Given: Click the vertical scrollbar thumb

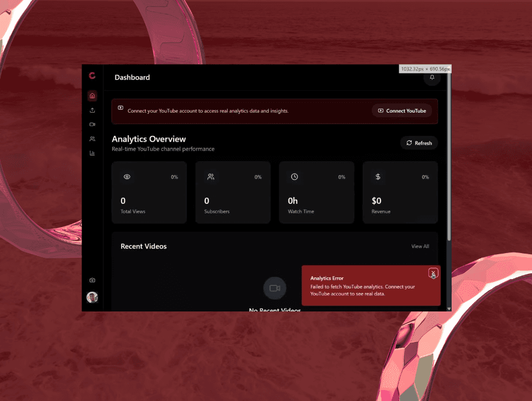Looking at the screenshot, I should tap(449, 156).
